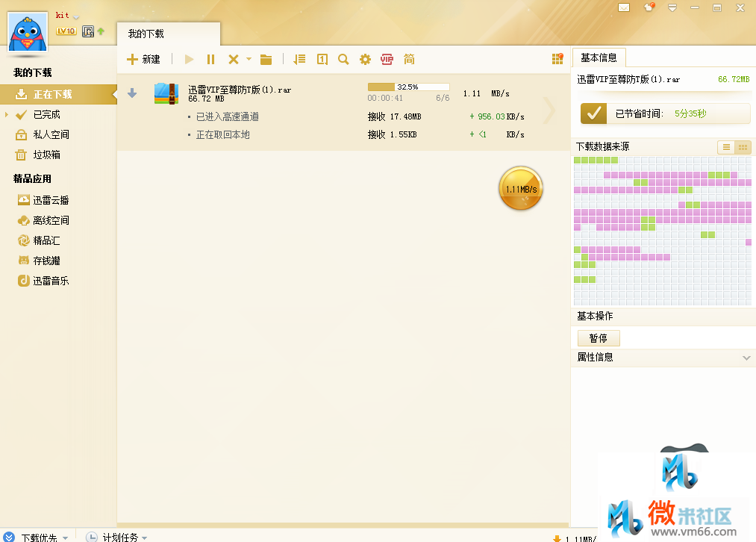This screenshot has height=542, width=756.
Task: Open the mail message icon in title bar
Action: [x=624, y=7]
